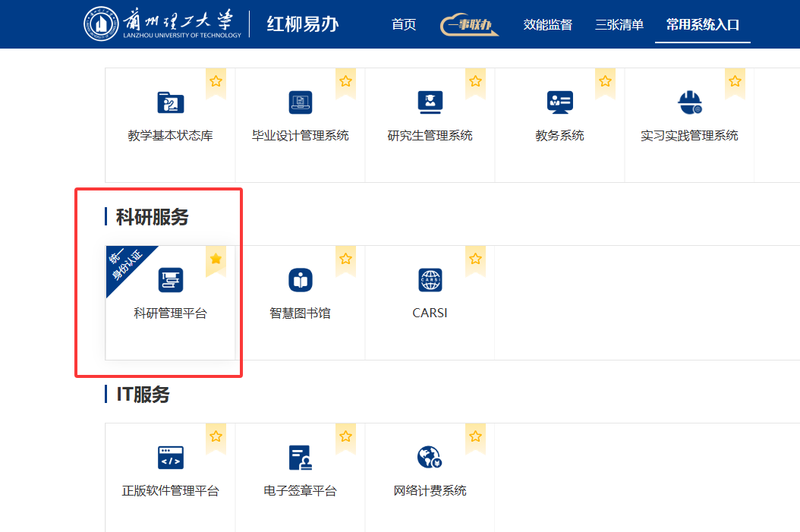
Task: Click the 一事联办 cloud banner link
Action: pyautogui.click(x=470, y=25)
